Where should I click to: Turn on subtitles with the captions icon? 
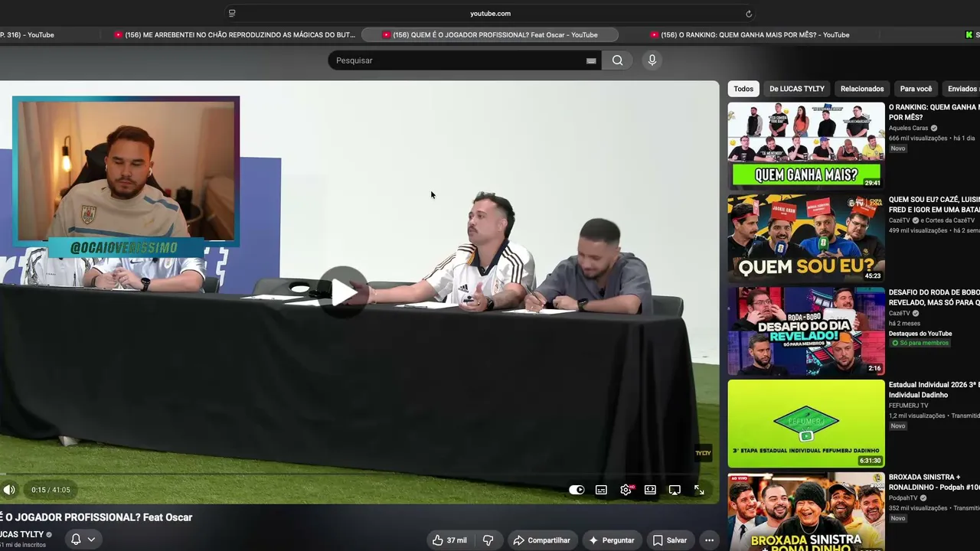pyautogui.click(x=601, y=490)
